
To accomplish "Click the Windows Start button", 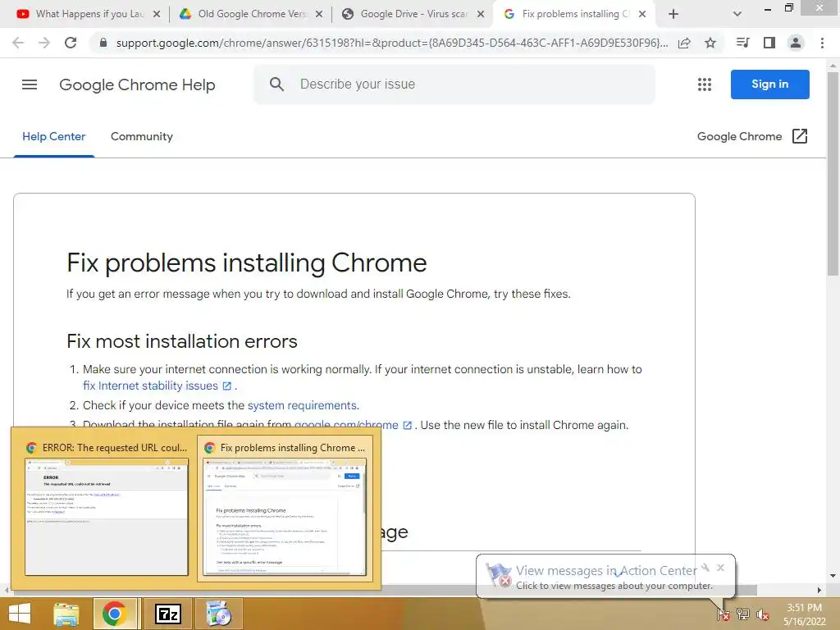I will (x=20, y=614).
